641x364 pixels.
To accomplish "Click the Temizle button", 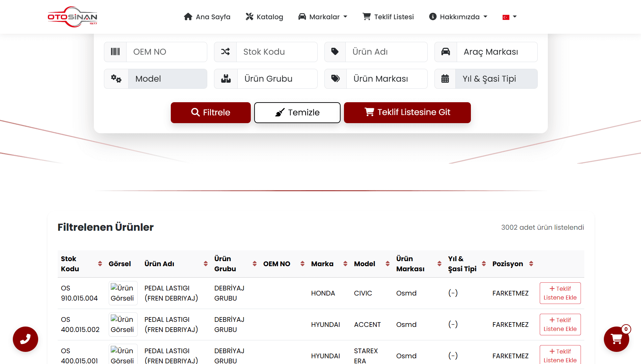I will (x=297, y=113).
